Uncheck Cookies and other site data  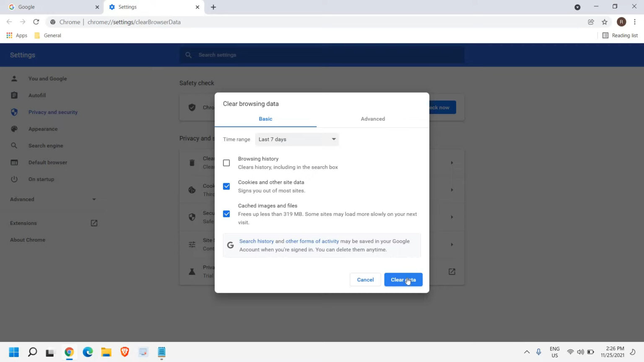click(226, 186)
